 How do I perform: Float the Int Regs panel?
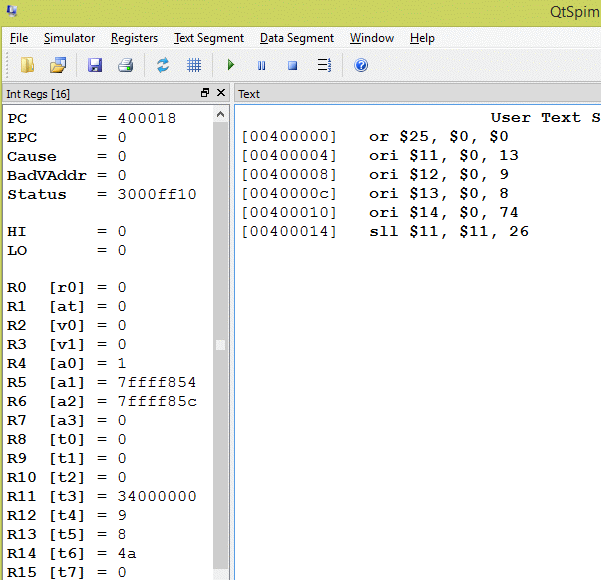(x=205, y=93)
